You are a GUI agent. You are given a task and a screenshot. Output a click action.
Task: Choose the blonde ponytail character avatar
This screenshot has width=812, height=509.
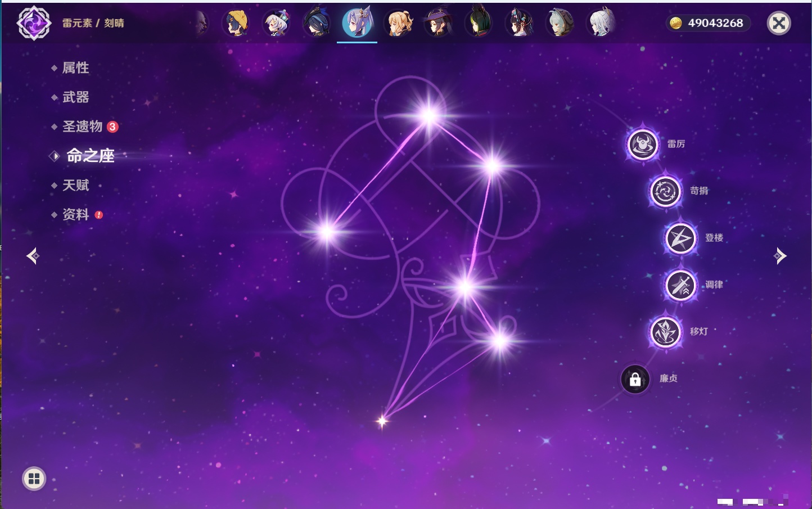[398, 23]
